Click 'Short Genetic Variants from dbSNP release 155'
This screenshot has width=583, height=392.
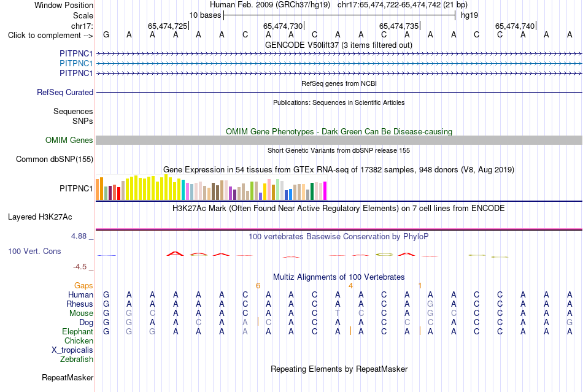point(339,150)
